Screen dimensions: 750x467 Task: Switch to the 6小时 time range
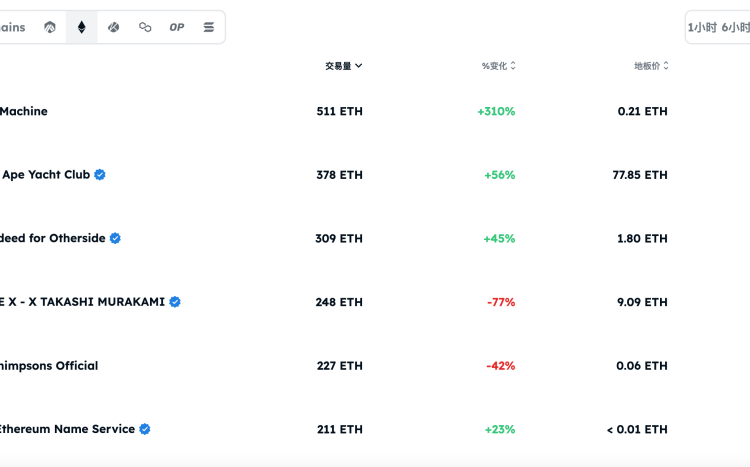[736, 28]
